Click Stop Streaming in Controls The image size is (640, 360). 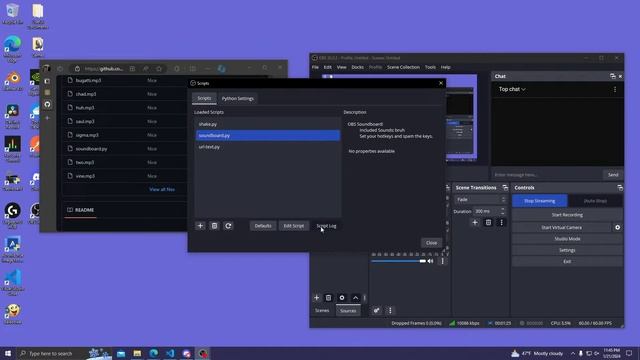pos(540,201)
